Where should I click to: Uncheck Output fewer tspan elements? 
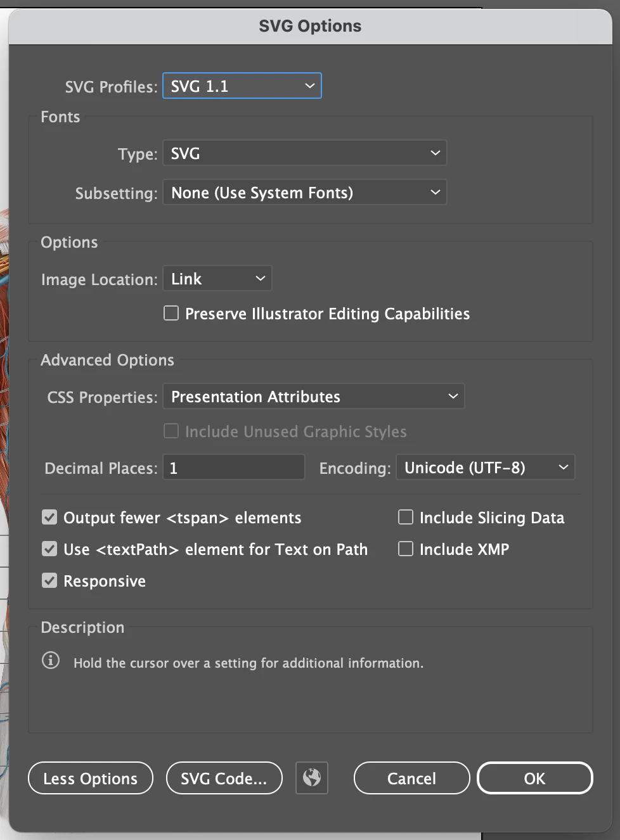click(49, 518)
